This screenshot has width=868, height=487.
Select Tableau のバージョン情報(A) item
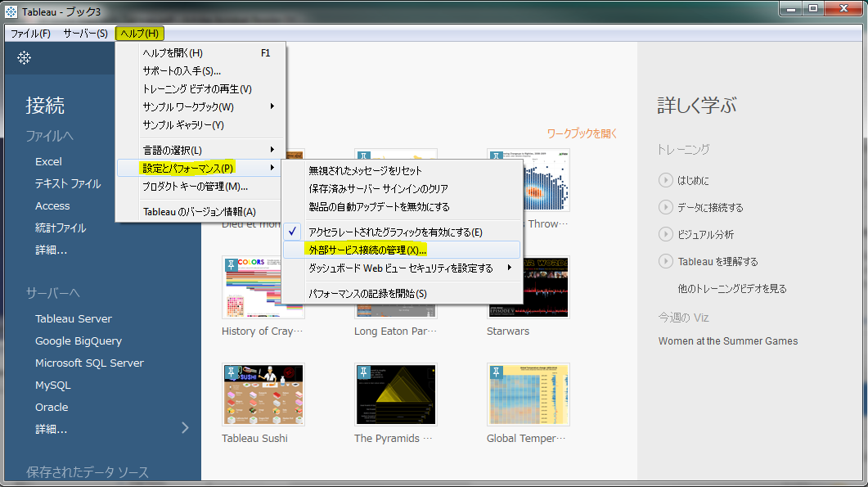[201, 212]
